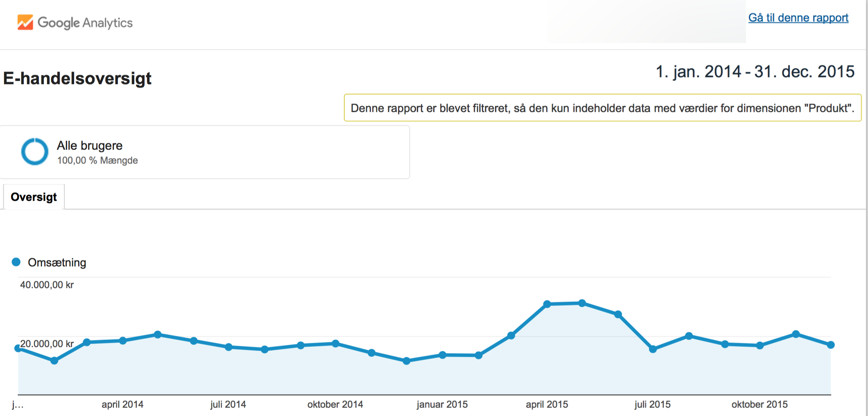Click the December 2015 final data point
The height and width of the screenshot is (416, 868).
click(x=831, y=345)
